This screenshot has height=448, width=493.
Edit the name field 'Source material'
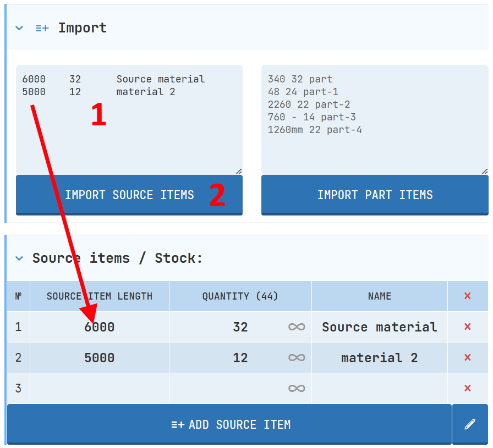379,327
